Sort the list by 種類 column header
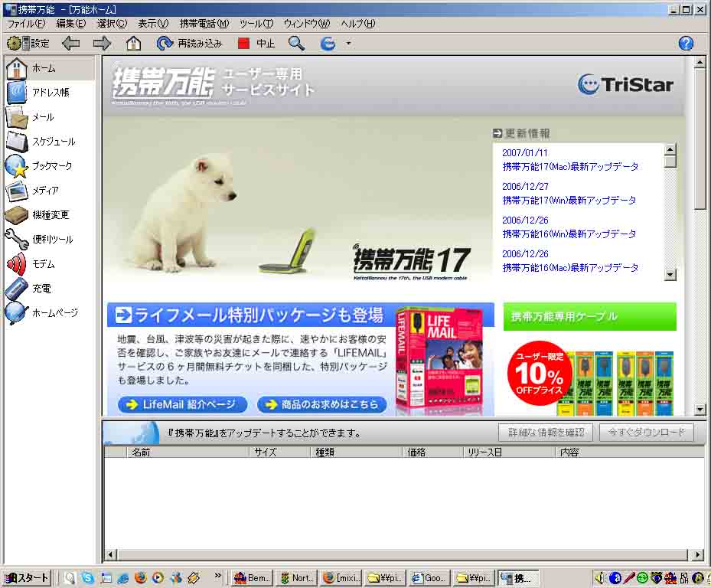The height and width of the screenshot is (588, 711). click(357, 452)
